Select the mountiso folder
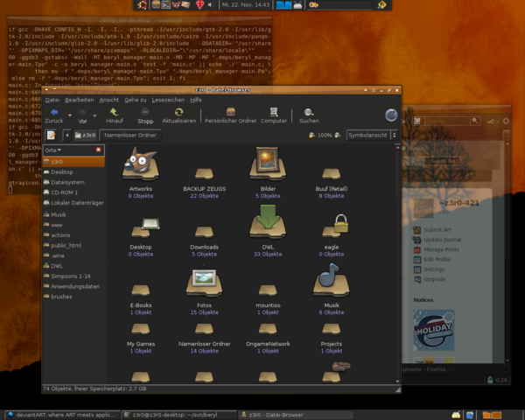This screenshot has width=525, height=420. pyautogui.click(x=268, y=290)
